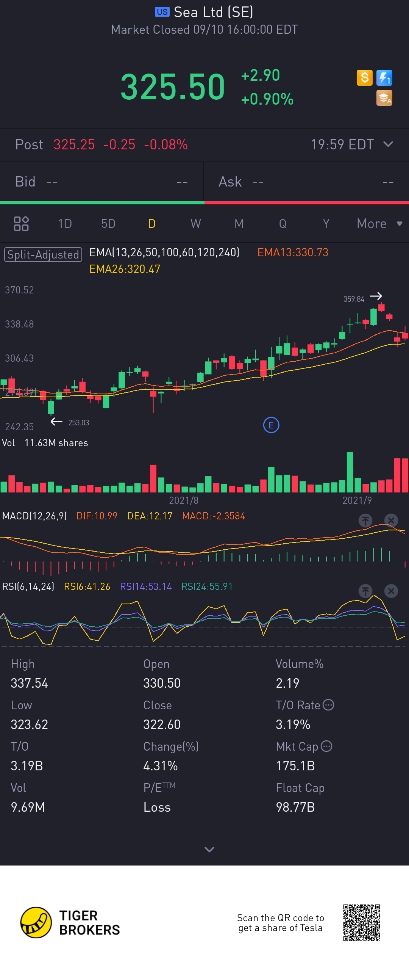
Task: Click the Tiger Brokers QR code
Action: (362, 922)
